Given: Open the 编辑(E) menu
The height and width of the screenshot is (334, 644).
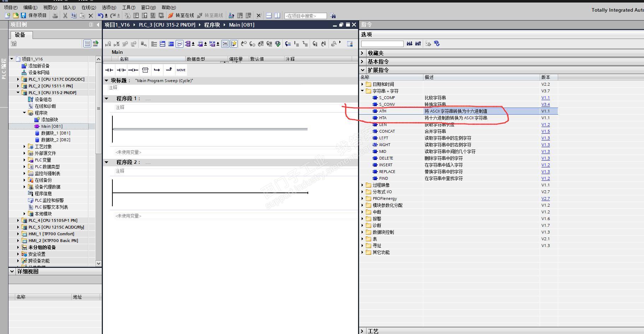Looking at the screenshot, I should pyautogui.click(x=30, y=7).
